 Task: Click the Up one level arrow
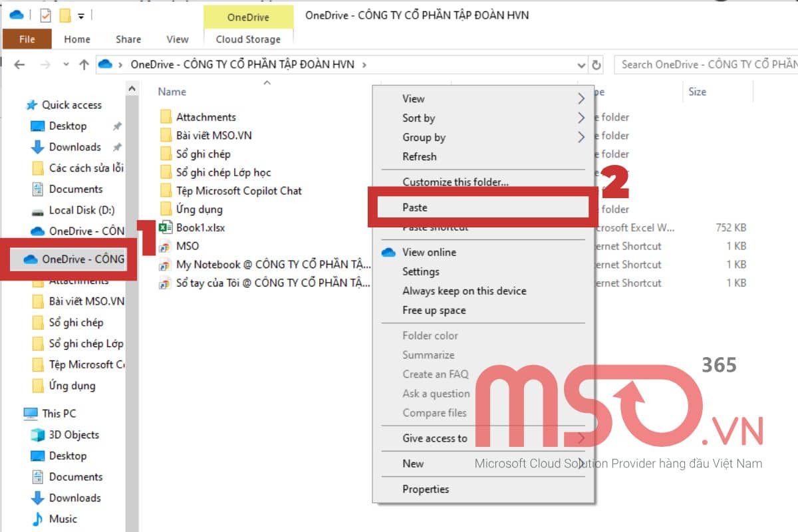click(83, 65)
